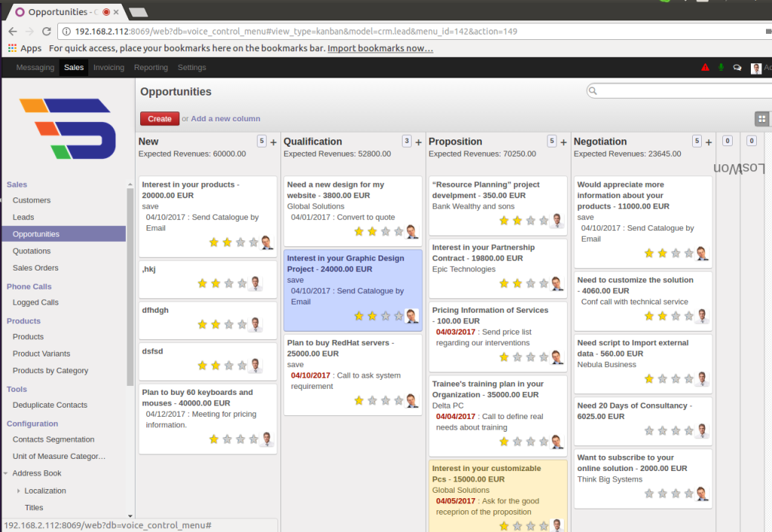The image size is (772, 532).
Task: Set third star on 'dfhdgh' card priority
Action: [x=228, y=325]
